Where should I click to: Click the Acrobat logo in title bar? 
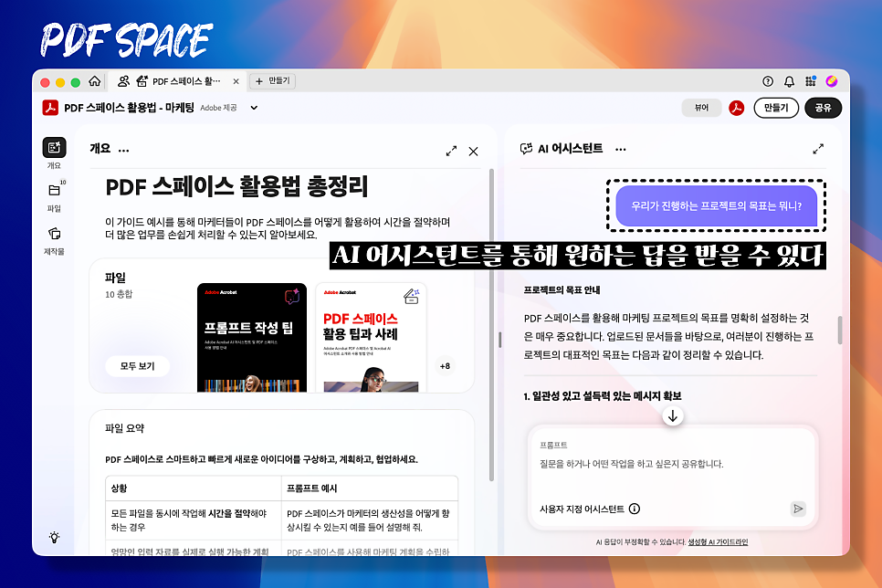tap(50, 108)
